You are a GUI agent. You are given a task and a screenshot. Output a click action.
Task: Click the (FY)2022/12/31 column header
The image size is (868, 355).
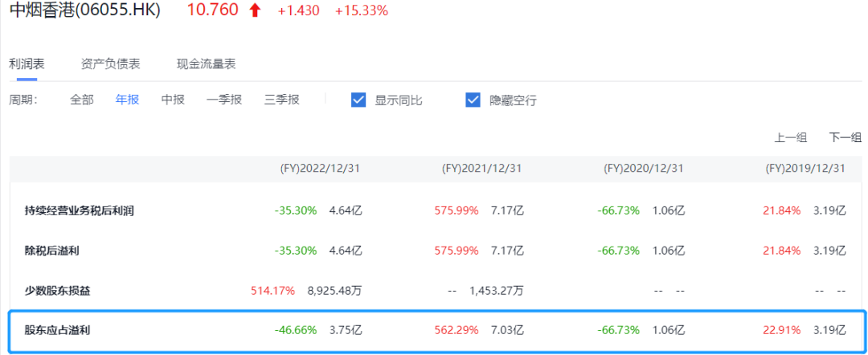pos(320,169)
